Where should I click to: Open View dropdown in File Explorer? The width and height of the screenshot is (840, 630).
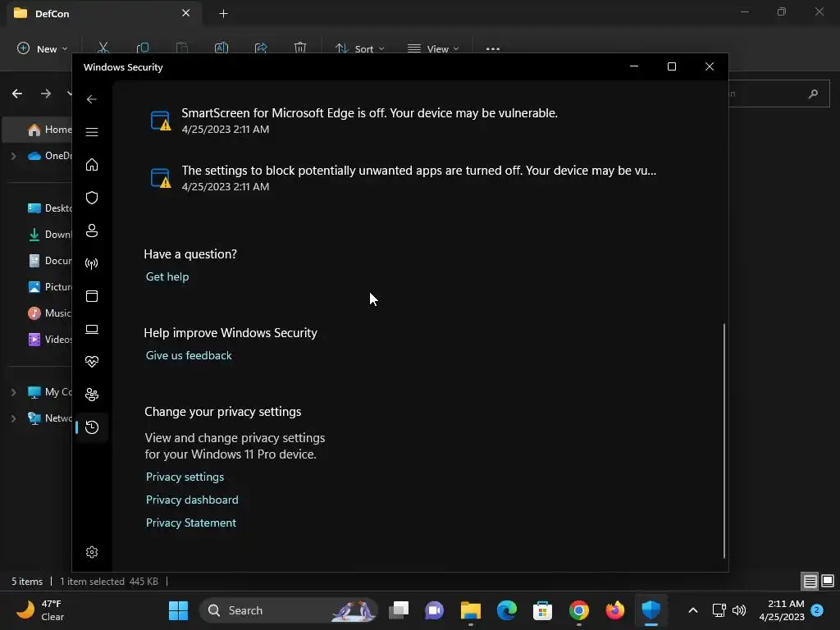click(433, 48)
